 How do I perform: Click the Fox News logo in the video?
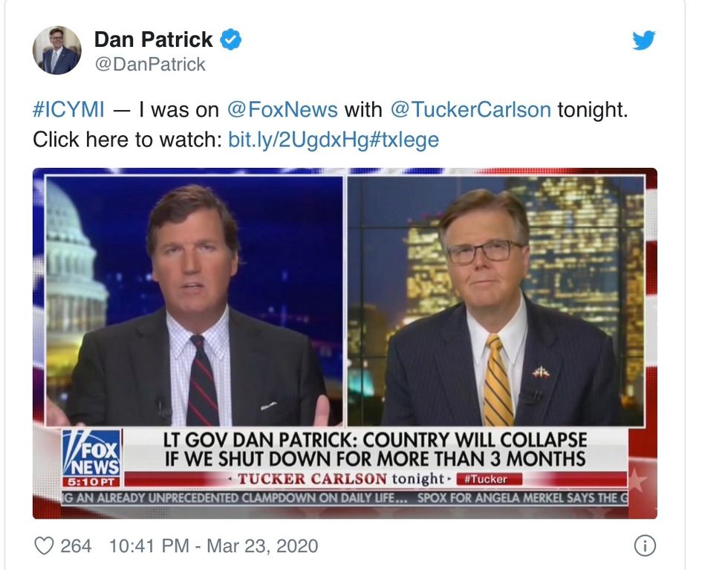(92, 453)
